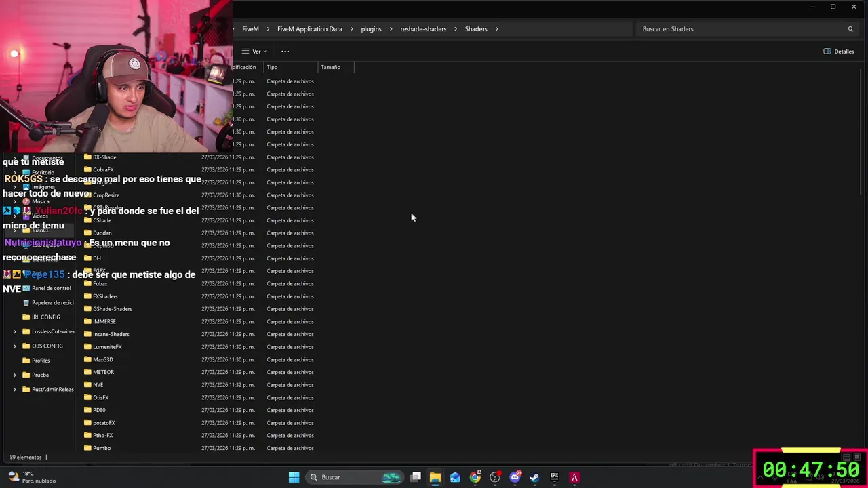Open the Ver view dropdown
868x488 pixels.
(254, 52)
